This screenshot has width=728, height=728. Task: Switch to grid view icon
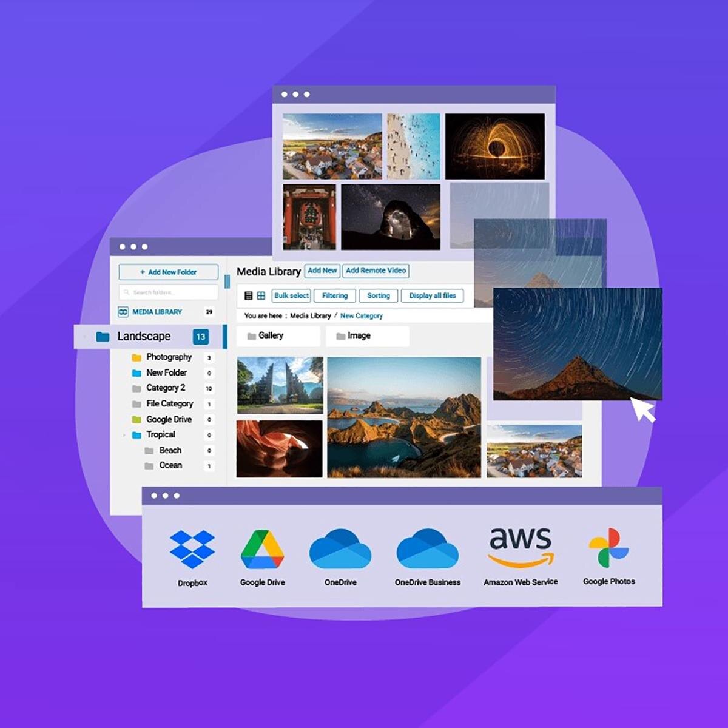click(x=261, y=295)
